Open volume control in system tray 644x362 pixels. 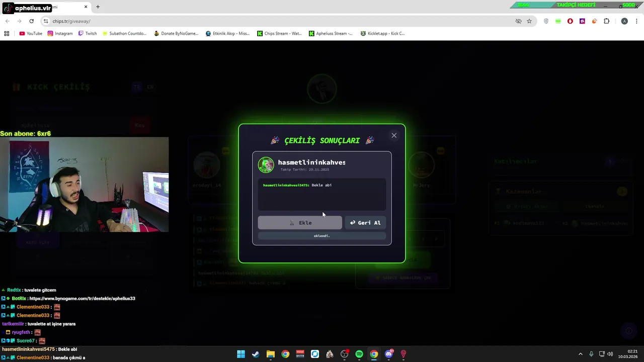coord(610,354)
